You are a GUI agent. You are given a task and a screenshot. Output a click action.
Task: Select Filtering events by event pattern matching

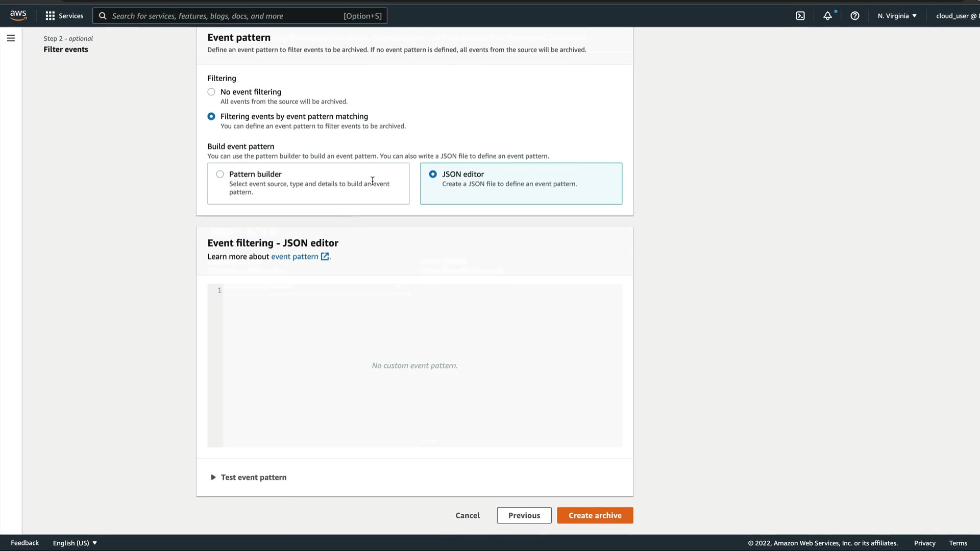[x=211, y=116]
